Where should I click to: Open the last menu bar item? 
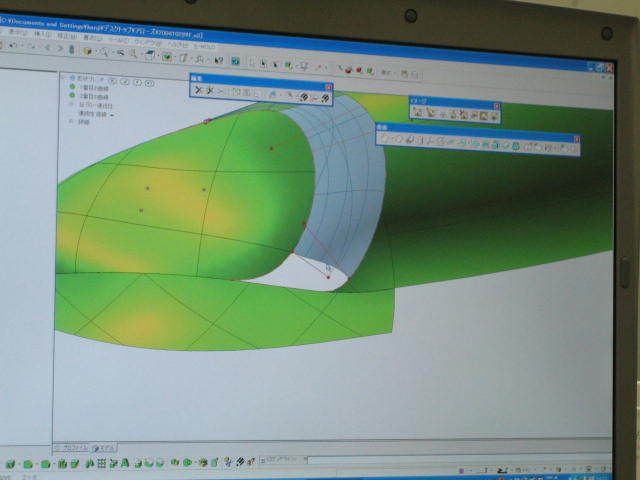pyautogui.click(x=204, y=46)
